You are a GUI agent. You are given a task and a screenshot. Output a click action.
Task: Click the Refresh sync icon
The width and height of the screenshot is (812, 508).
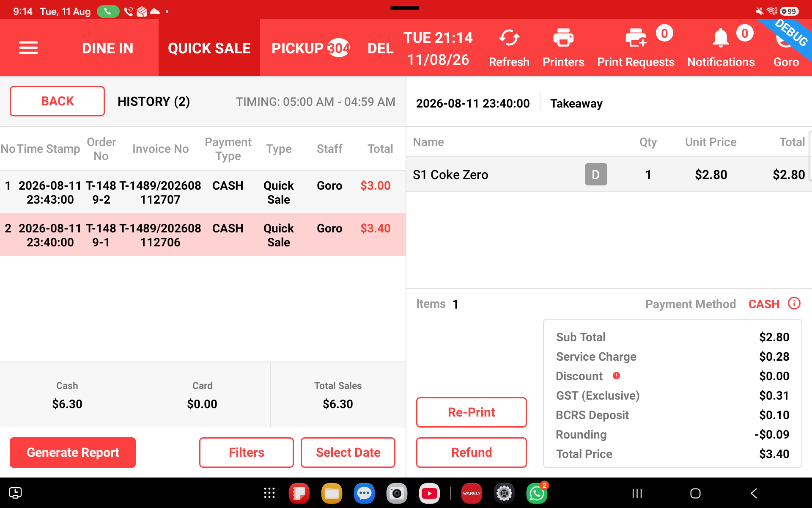coord(509,38)
